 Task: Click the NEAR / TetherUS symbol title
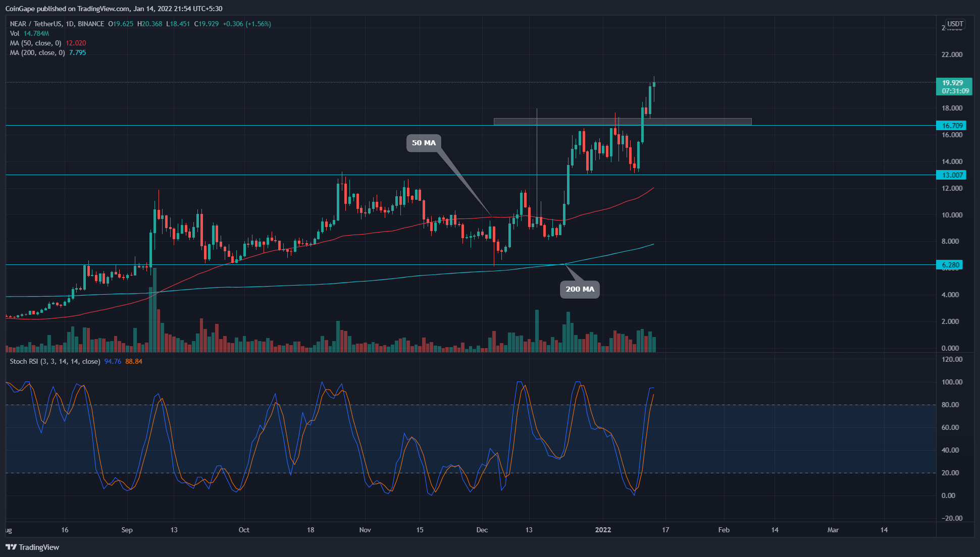[x=35, y=24]
